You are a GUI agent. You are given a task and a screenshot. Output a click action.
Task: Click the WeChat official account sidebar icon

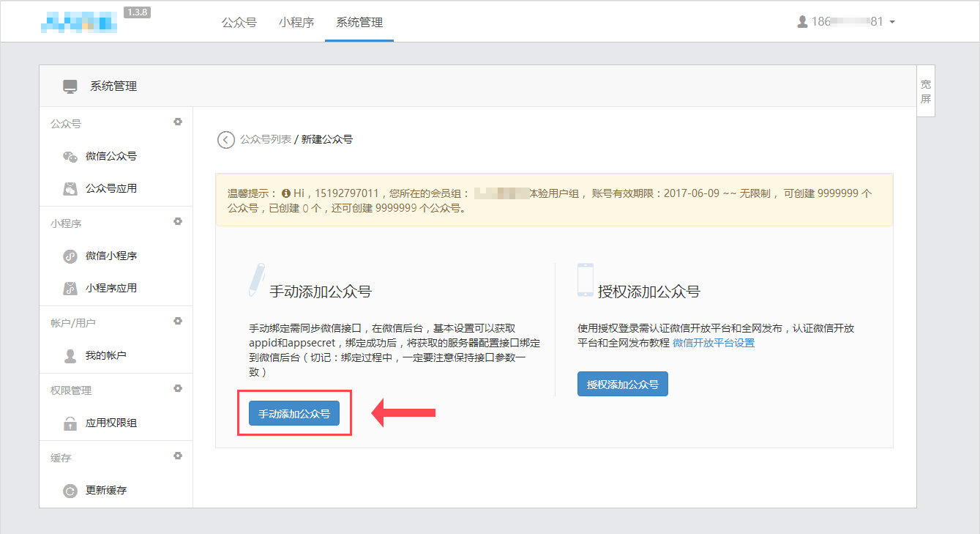70,156
